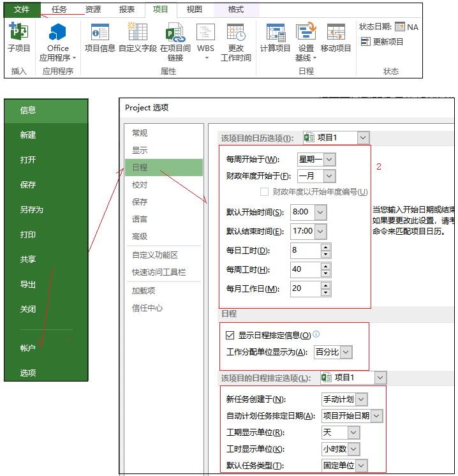Select 快速访问工具栏 options category

click(x=164, y=272)
